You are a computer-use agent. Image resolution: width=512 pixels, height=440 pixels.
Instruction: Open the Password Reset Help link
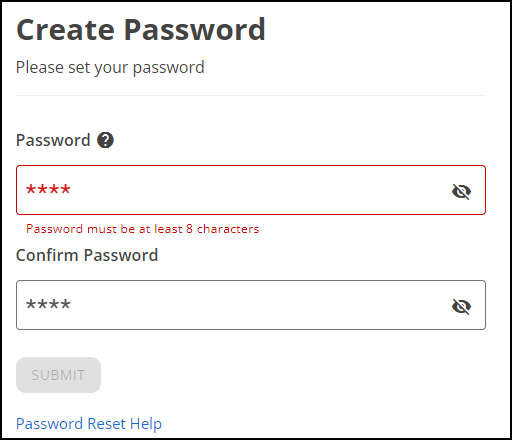[89, 424]
